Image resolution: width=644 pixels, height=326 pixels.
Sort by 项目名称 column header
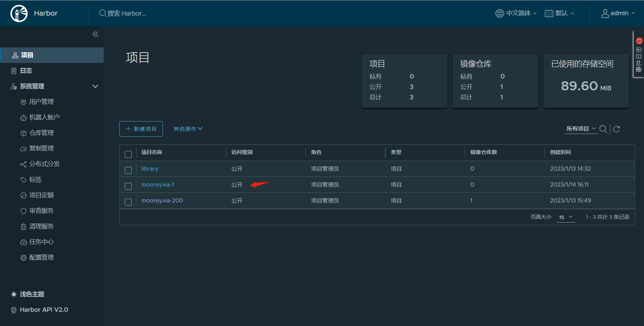pyautogui.click(x=152, y=152)
